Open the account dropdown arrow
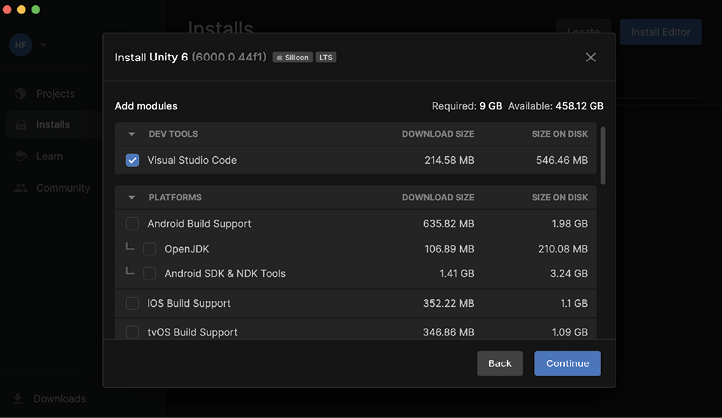The height and width of the screenshot is (418, 722). click(x=43, y=45)
